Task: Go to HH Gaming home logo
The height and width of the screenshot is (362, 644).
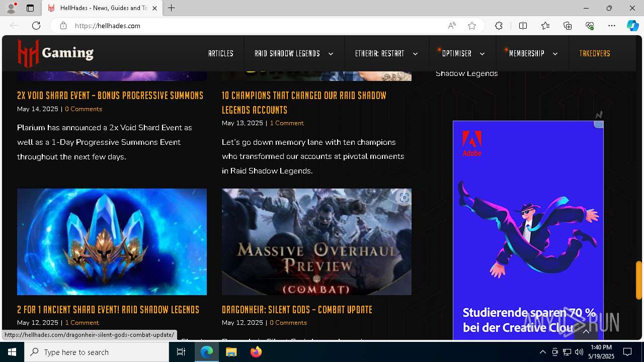Action: click(55, 53)
